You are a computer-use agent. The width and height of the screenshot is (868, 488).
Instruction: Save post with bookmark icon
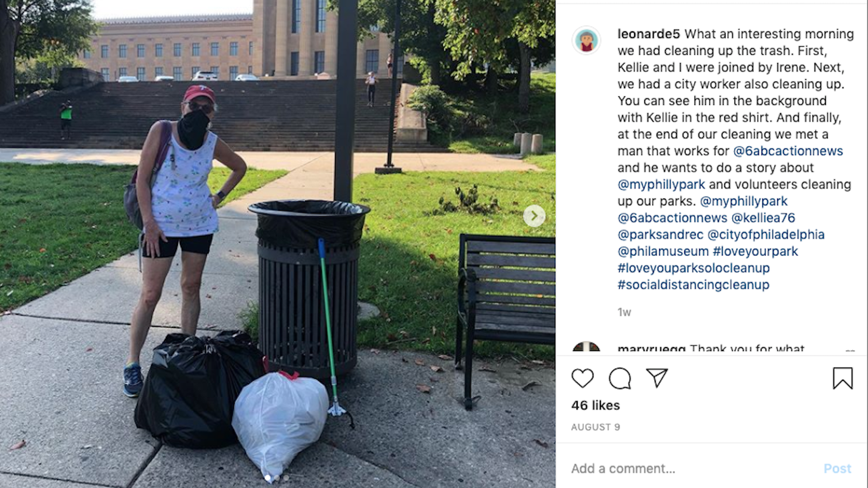(843, 378)
